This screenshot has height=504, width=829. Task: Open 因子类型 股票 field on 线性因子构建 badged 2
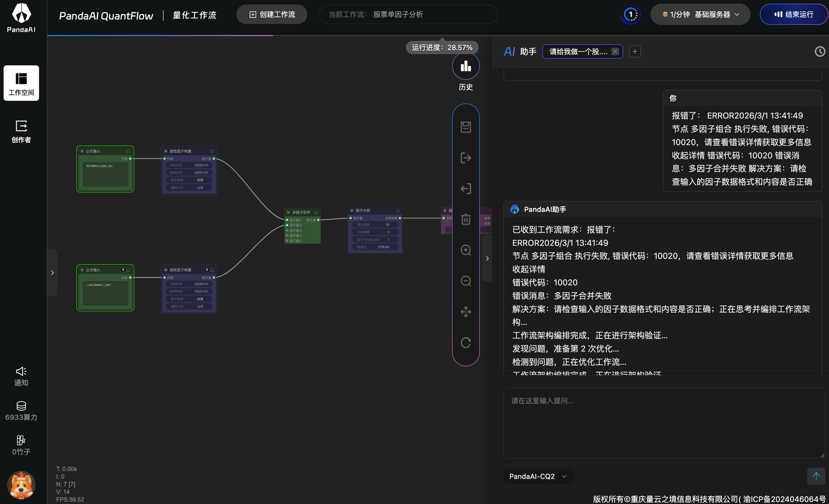click(x=189, y=299)
